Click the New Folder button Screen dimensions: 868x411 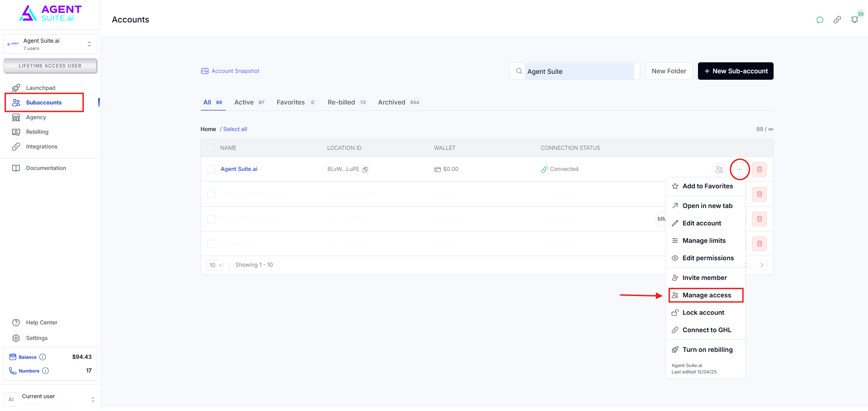coord(669,71)
